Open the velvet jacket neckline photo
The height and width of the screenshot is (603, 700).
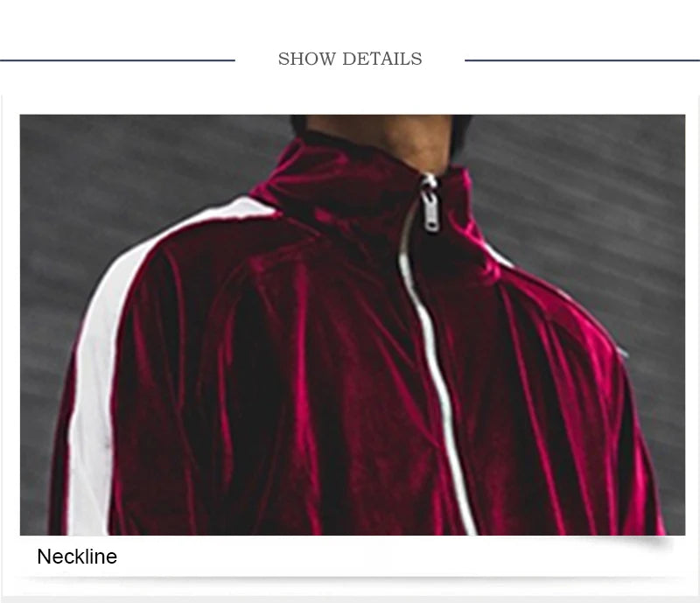click(x=353, y=325)
